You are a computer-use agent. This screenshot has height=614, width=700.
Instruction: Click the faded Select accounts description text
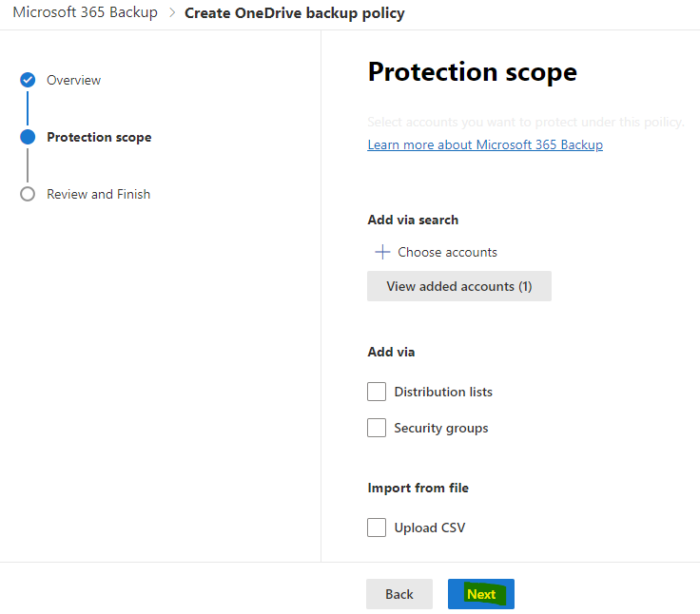(x=525, y=122)
